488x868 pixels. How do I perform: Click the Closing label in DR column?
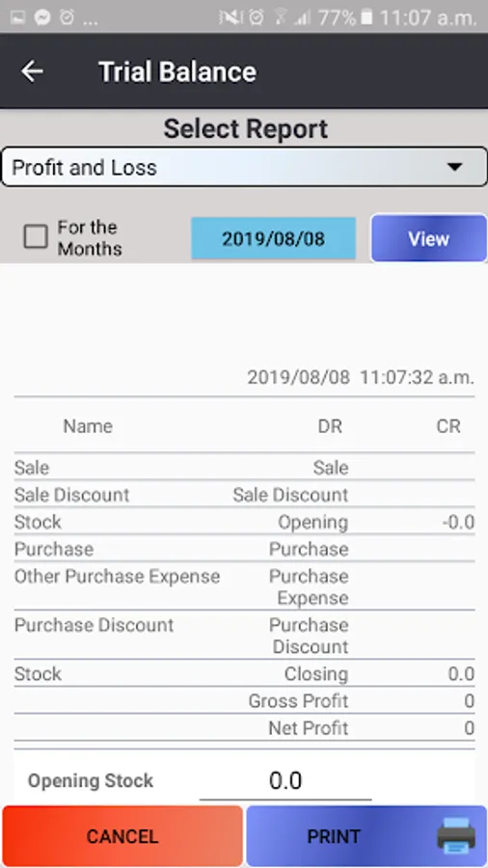(x=316, y=674)
